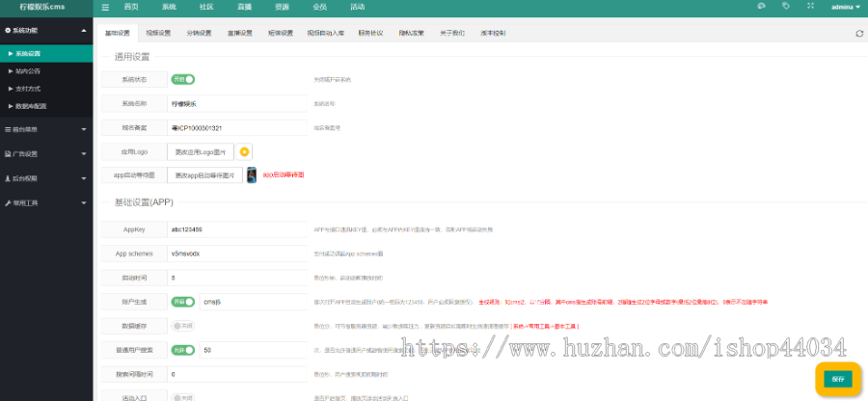Switch to the 关于我们 tab
Screen dimensions: 868x401
point(452,33)
